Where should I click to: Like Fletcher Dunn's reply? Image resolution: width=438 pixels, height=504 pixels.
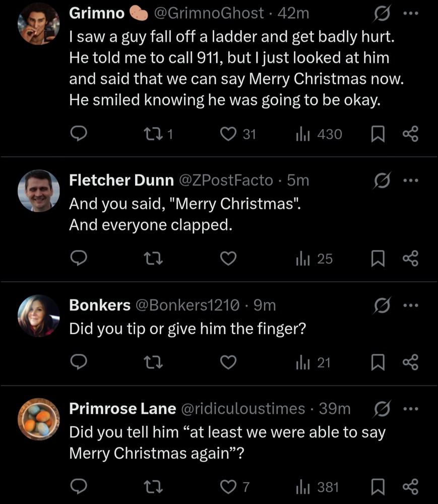(x=229, y=259)
